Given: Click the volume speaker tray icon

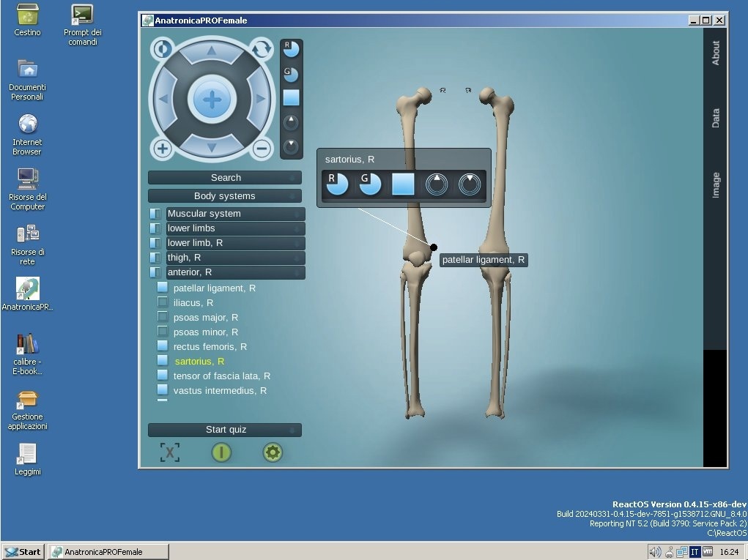Looking at the screenshot, I should [655, 552].
